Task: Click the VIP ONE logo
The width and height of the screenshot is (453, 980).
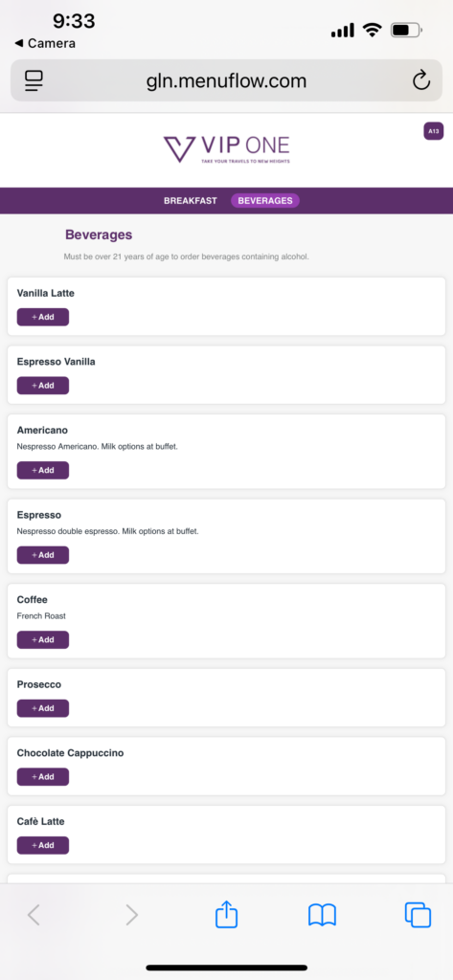Action: coord(226,150)
